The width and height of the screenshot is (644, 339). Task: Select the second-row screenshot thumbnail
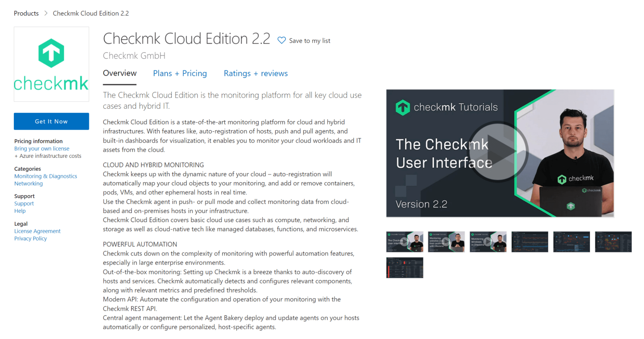click(405, 268)
